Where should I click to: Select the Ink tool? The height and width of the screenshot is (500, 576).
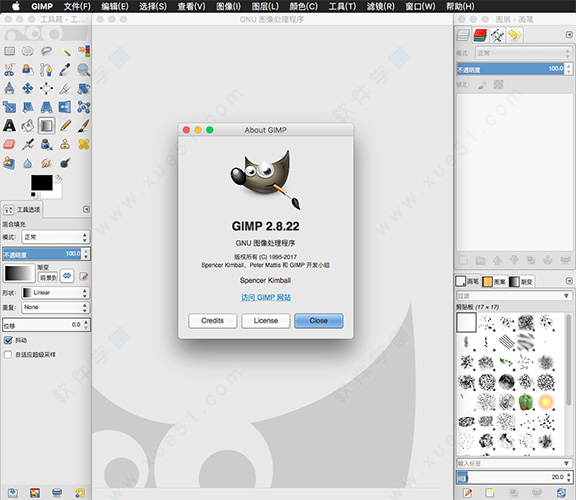[x=47, y=144]
